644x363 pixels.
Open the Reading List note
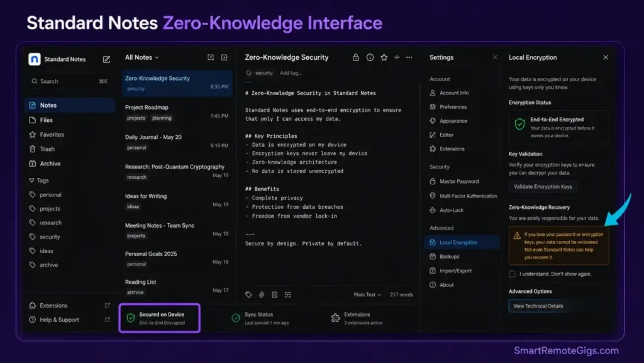pyautogui.click(x=177, y=287)
